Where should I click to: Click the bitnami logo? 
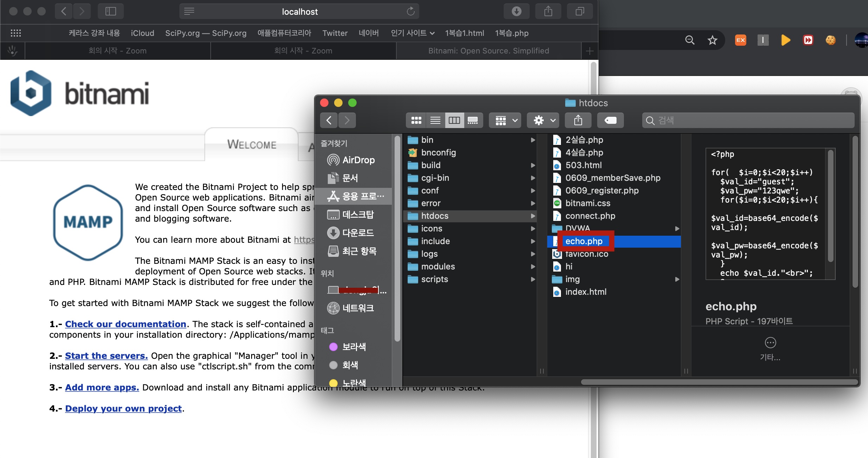pyautogui.click(x=80, y=93)
